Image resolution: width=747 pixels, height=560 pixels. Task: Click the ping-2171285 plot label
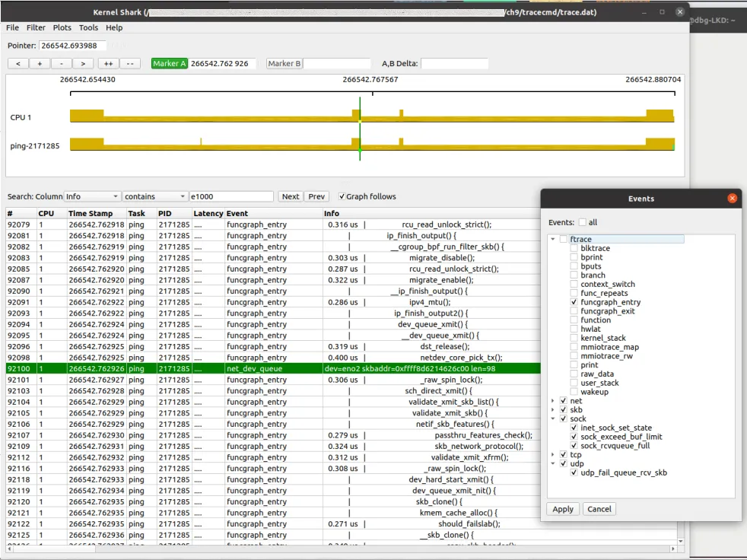(x=35, y=146)
